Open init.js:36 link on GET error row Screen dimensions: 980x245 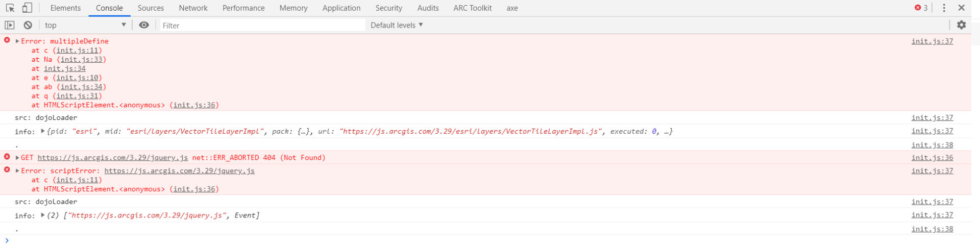tap(932, 158)
